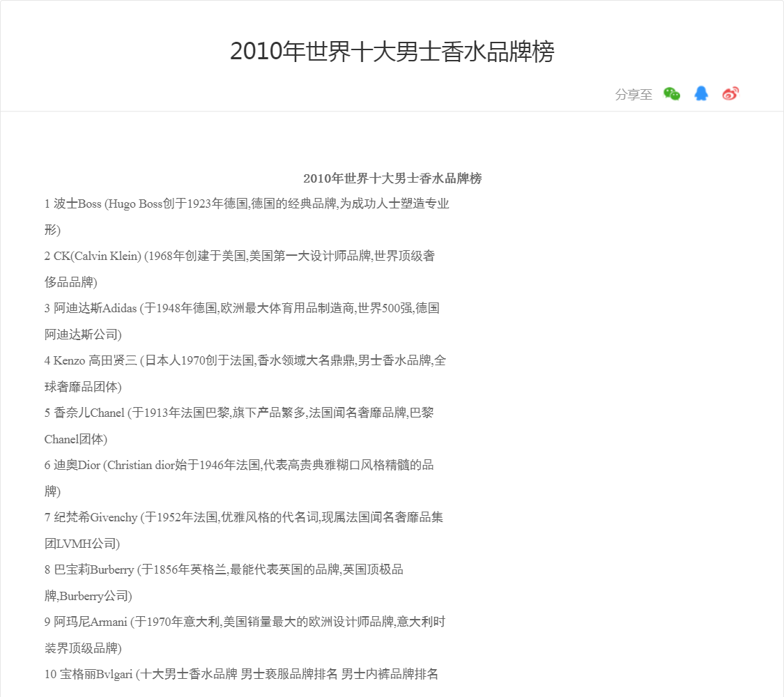Click the large page title 2010年世界十大男士香水品牌榜
This screenshot has width=784, height=697.
pos(392,52)
